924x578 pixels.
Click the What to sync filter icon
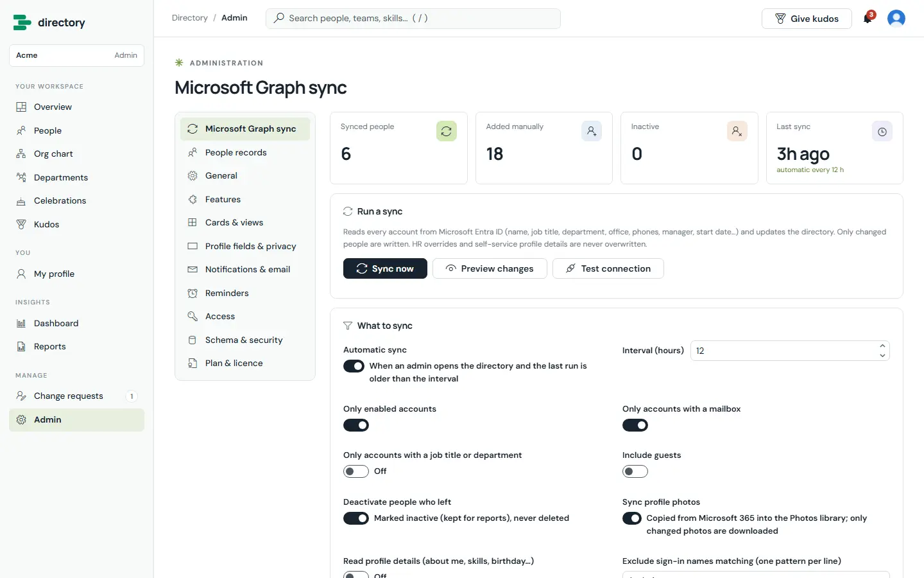348,326
